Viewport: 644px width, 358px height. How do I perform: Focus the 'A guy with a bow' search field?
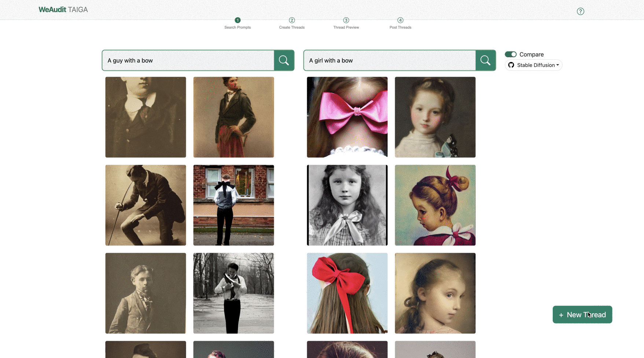click(188, 61)
